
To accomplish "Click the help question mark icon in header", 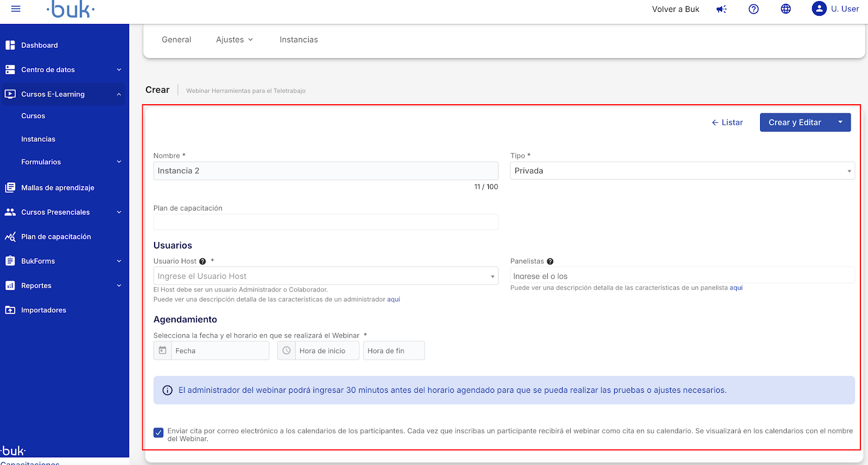I will 754,9.
